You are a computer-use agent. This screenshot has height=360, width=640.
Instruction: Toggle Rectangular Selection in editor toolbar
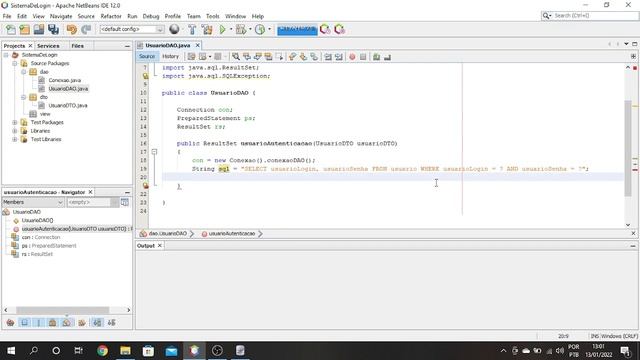coord(279,57)
